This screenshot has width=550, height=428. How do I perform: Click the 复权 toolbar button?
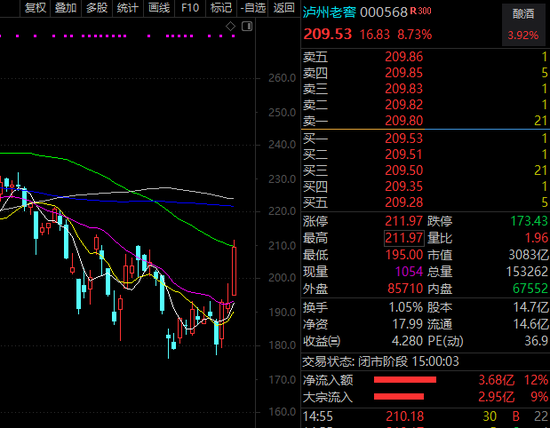tap(35, 8)
